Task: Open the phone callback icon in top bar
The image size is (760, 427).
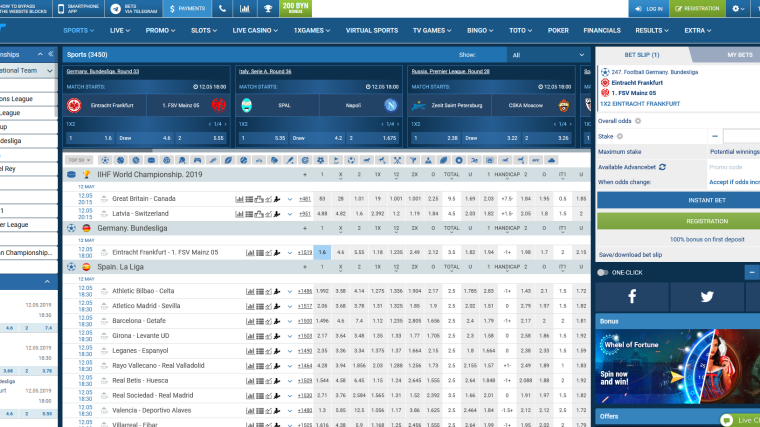Action: coord(222,9)
